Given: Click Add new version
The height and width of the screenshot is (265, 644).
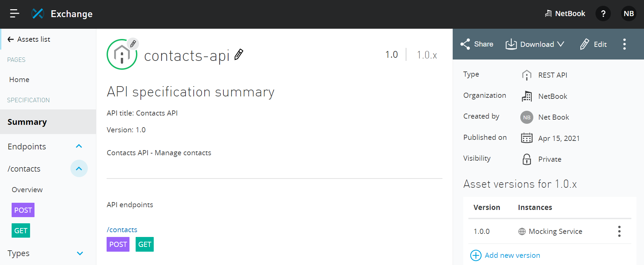Looking at the screenshot, I should (x=505, y=255).
